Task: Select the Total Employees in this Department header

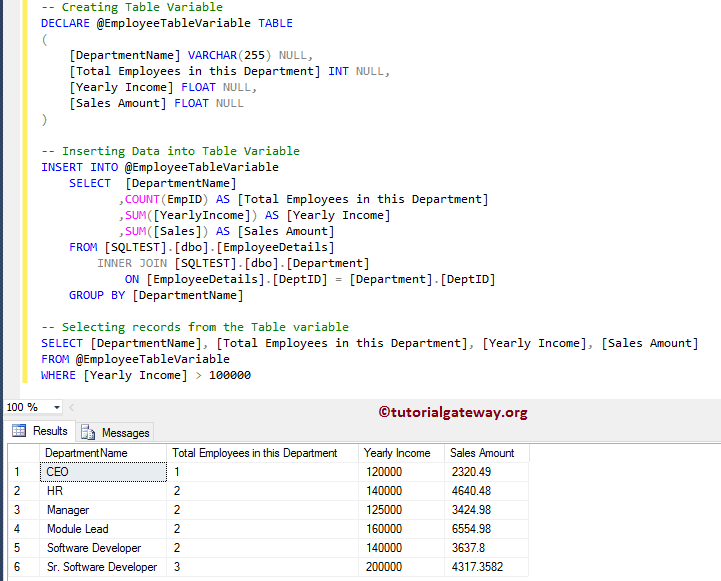Action: point(262,453)
